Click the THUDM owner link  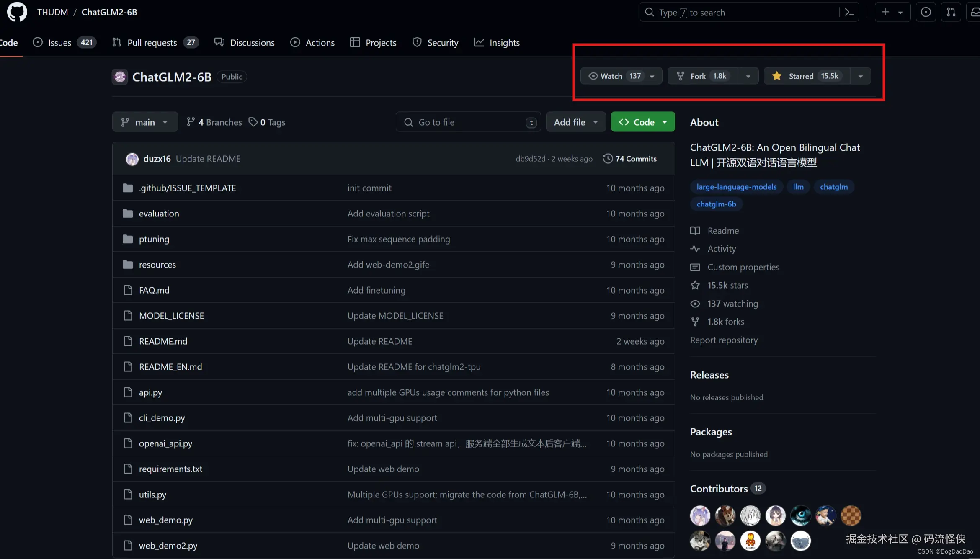pos(52,12)
